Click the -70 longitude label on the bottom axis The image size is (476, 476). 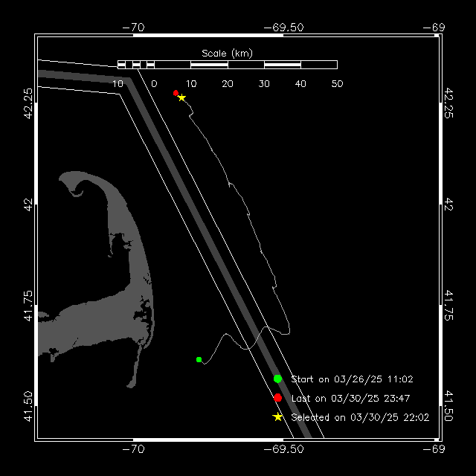click(x=134, y=448)
